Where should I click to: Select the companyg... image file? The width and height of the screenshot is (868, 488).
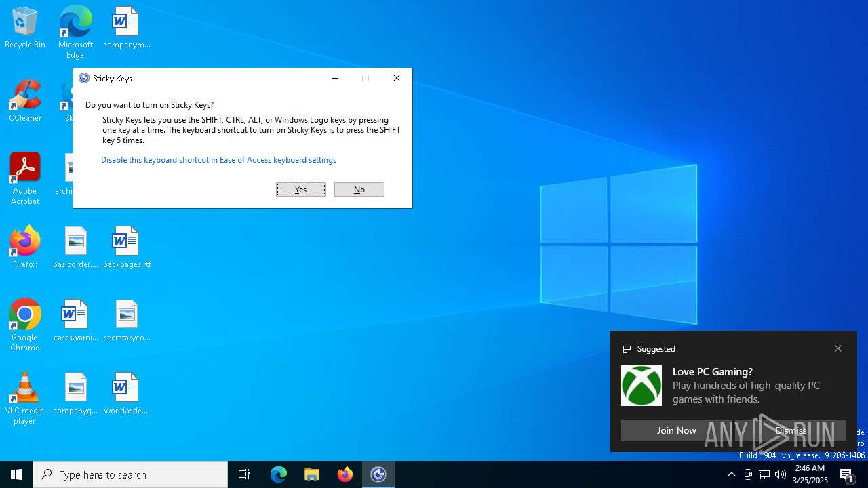tap(75, 394)
